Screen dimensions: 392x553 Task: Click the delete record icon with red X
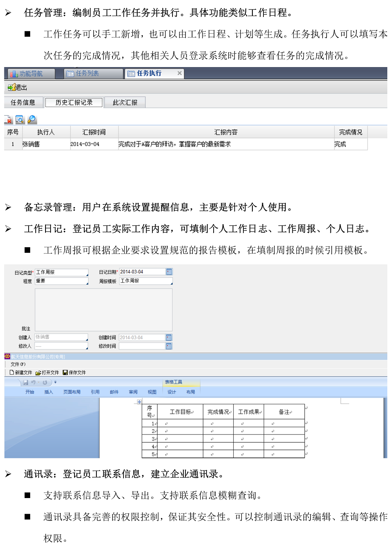tap(8, 120)
